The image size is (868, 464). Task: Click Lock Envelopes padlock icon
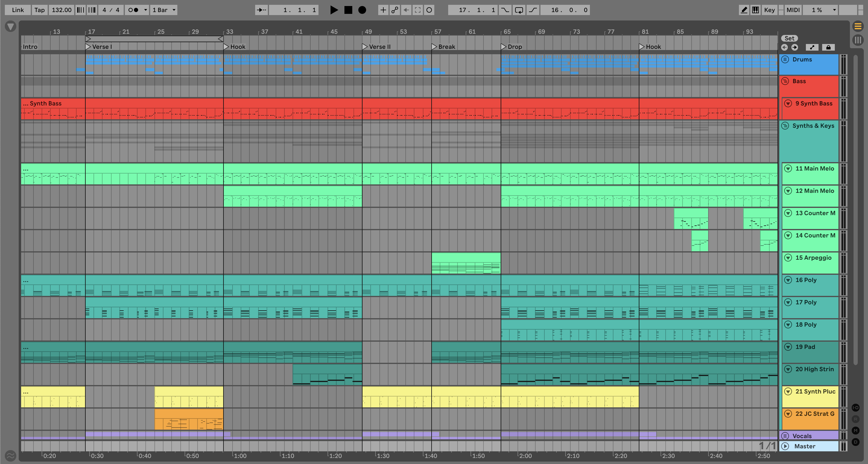[x=828, y=47]
